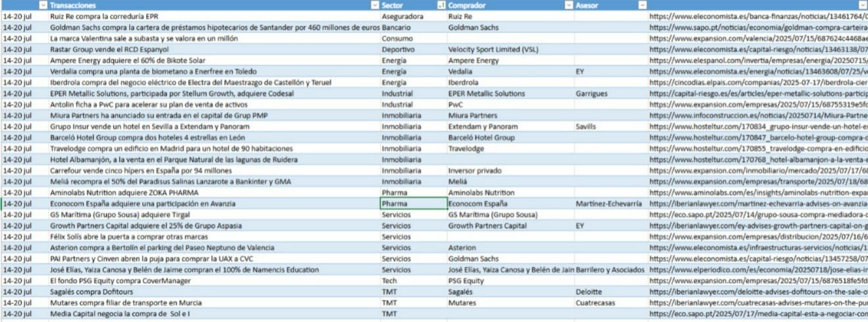
Task: Select 'Econocom España adquiere una participación en Avanzia'
Action: coord(215,204)
